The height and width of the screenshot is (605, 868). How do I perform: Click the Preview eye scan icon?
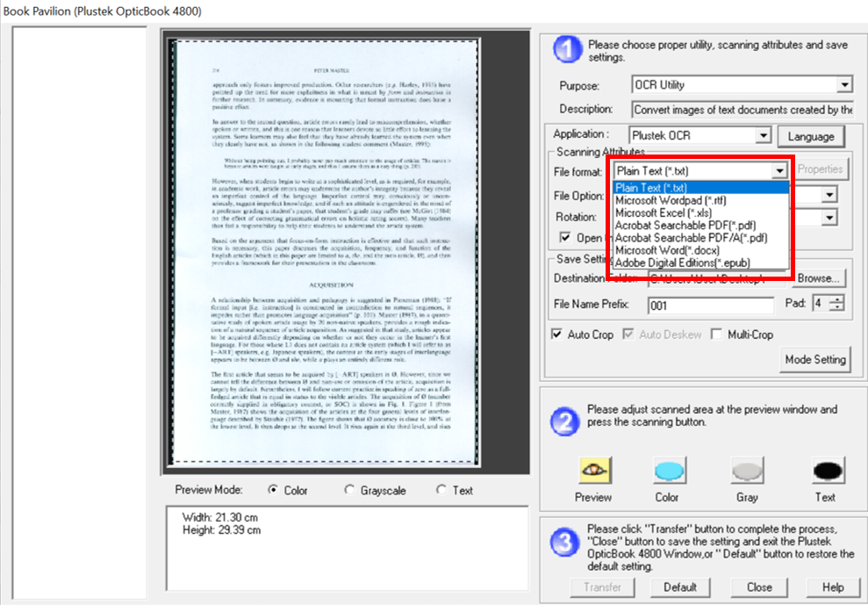(592, 472)
